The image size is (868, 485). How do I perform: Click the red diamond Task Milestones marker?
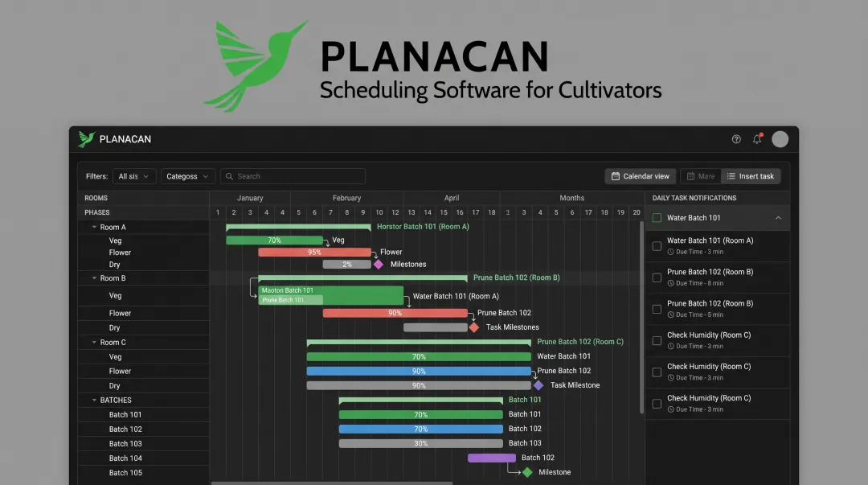click(x=474, y=327)
